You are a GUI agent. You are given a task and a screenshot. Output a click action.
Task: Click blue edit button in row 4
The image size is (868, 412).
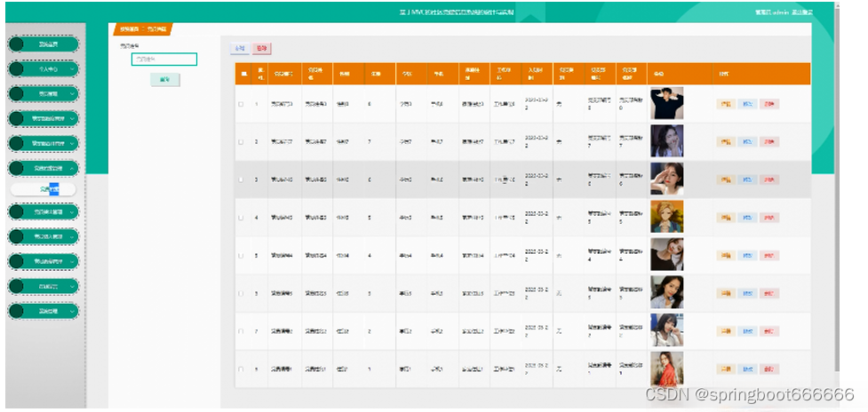click(x=747, y=218)
